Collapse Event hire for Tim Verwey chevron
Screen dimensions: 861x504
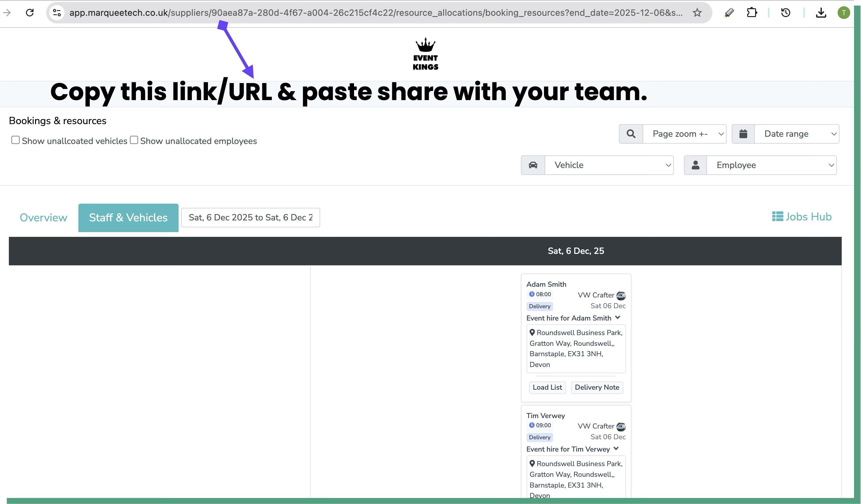(x=616, y=449)
